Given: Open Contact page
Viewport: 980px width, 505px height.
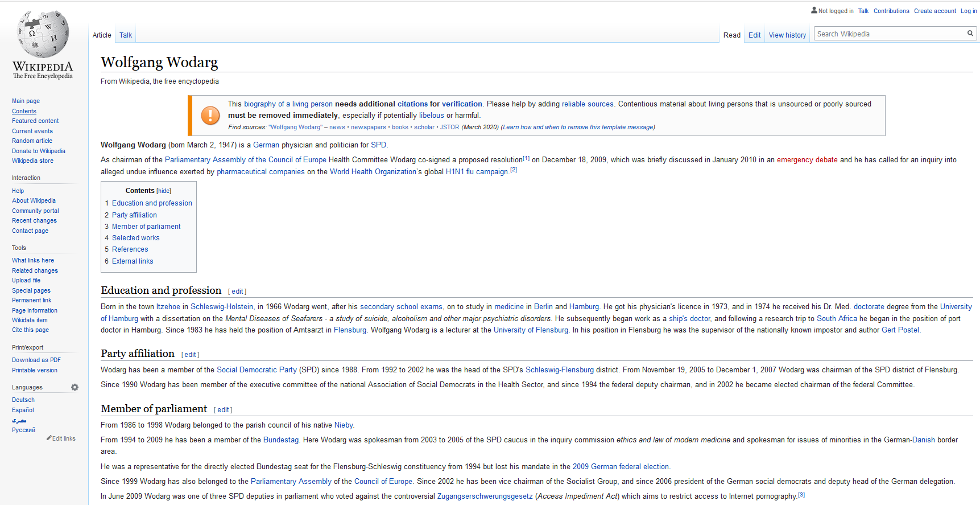Looking at the screenshot, I should [30, 231].
